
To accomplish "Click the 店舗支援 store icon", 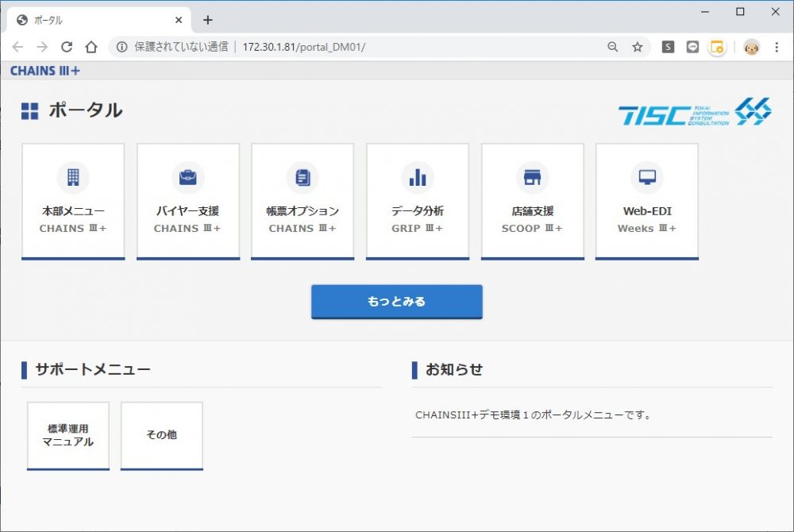I will (532, 177).
